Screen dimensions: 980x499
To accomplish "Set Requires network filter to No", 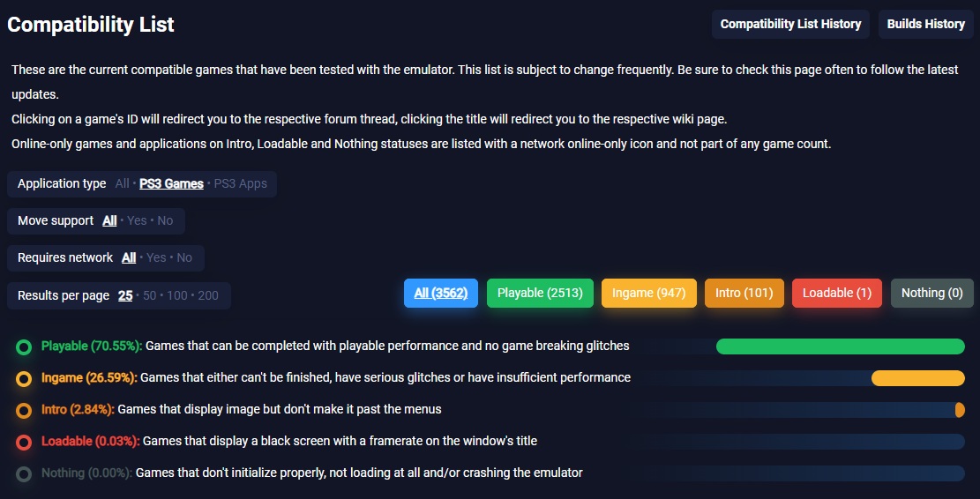I will [184, 257].
